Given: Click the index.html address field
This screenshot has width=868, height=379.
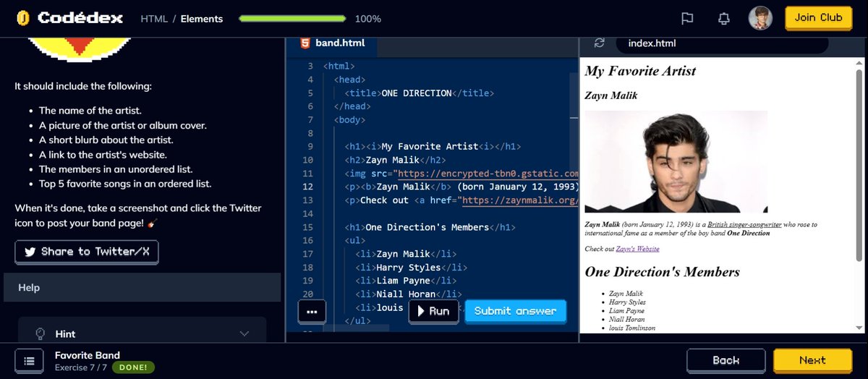Looking at the screenshot, I should tap(721, 43).
